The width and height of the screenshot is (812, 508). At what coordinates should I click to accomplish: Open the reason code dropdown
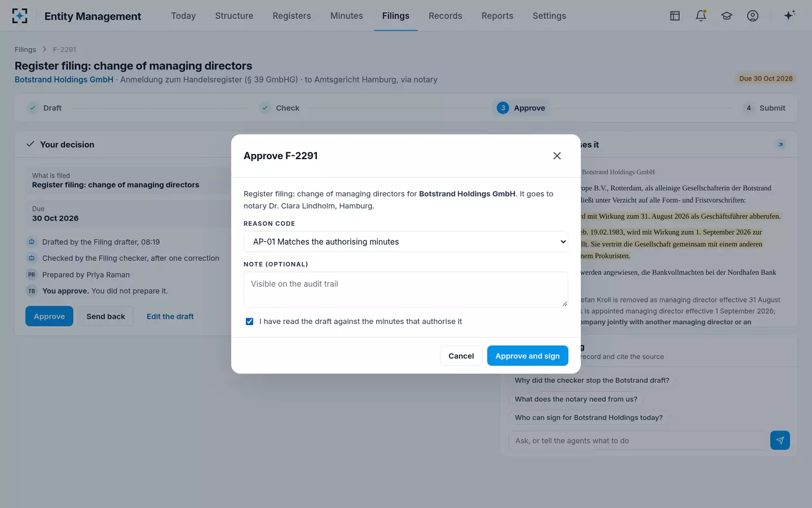(x=406, y=242)
